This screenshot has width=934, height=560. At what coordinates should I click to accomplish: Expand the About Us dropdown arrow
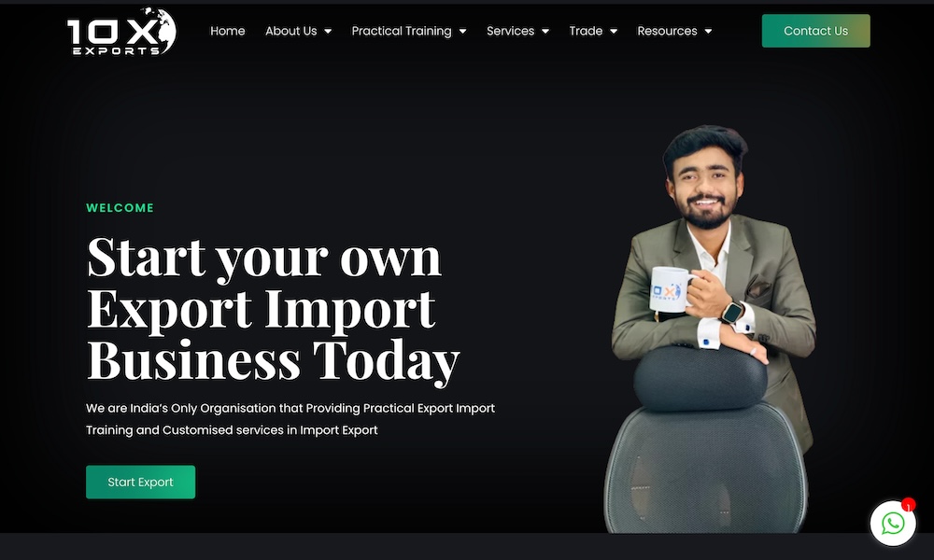tap(328, 32)
